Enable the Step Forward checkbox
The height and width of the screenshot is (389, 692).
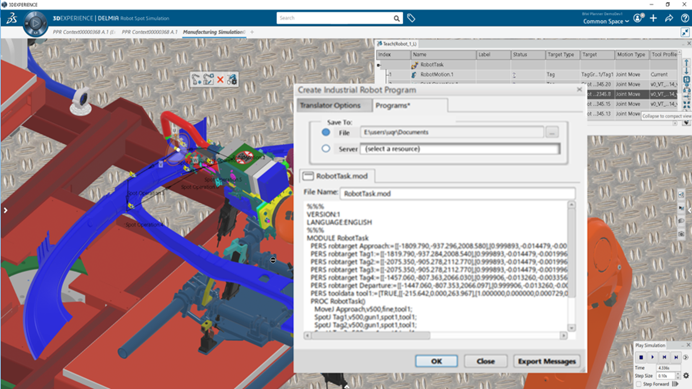pos(638,384)
